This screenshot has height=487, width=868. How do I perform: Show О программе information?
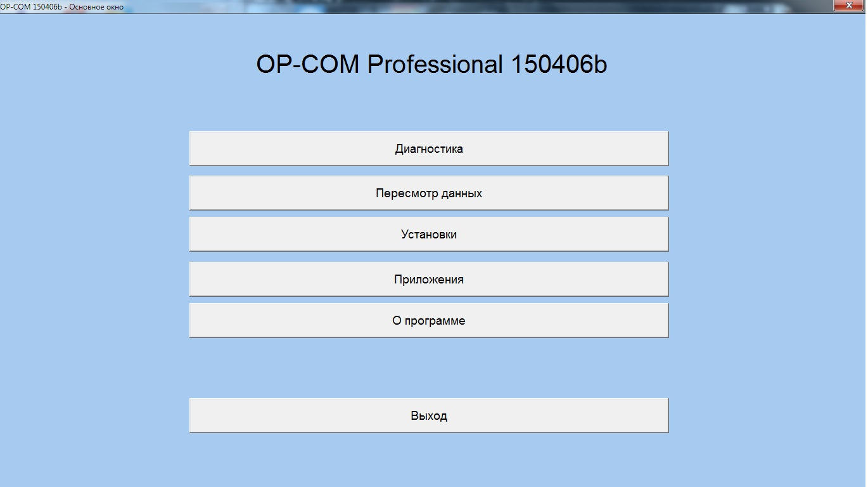[x=429, y=321]
